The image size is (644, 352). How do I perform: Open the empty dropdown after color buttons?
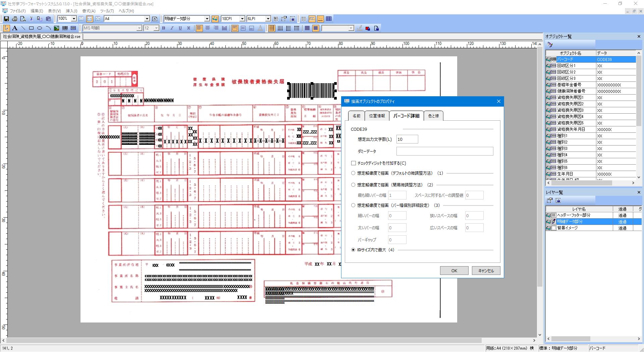click(351, 28)
